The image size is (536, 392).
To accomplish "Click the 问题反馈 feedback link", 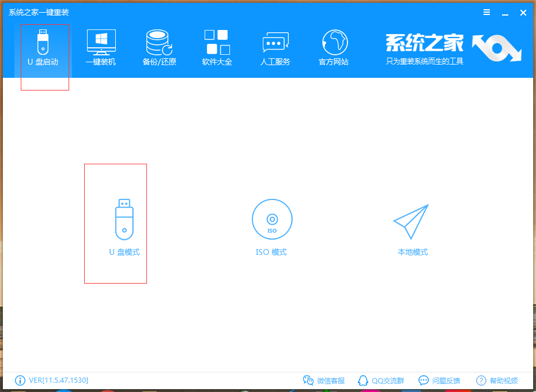I will pos(439,380).
